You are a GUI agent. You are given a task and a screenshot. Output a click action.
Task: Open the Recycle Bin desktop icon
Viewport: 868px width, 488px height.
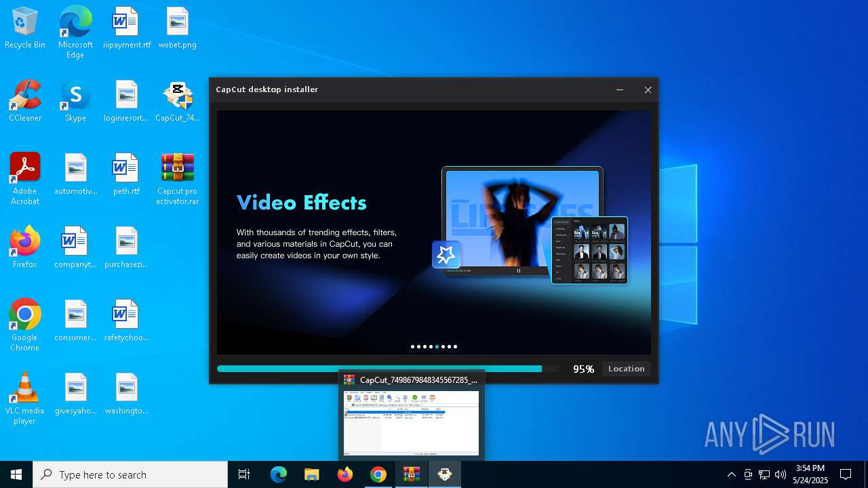[25, 28]
